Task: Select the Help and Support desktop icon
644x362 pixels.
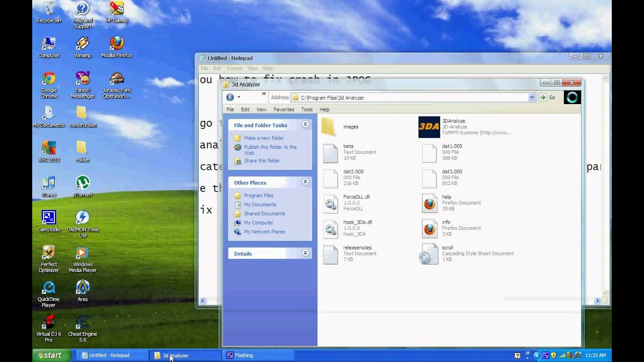Action: pyautogui.click(x=83, y=9)
